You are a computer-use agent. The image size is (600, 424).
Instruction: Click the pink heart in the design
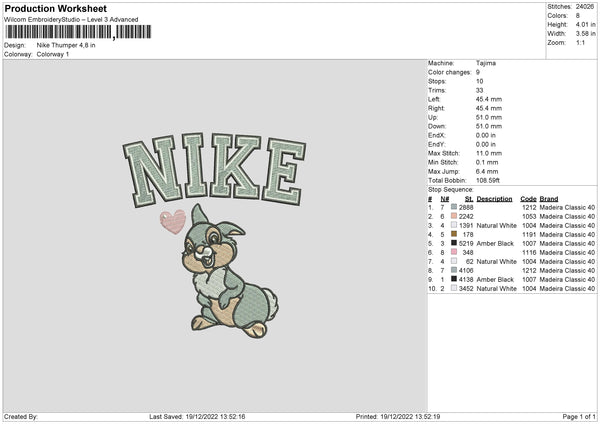click(x=173, y=222)
